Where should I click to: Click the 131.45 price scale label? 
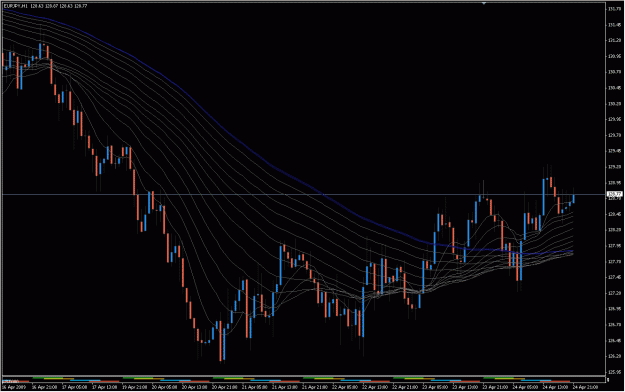coord(614,25)
